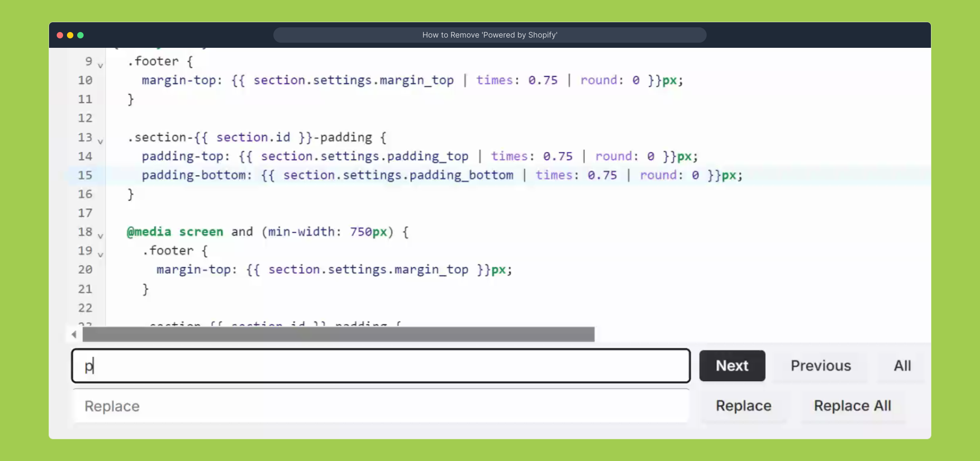Image resolution: width=980 pixels, height=461 pixels.
Task: Click the red close window dot
Action: [x=60, y=35]
